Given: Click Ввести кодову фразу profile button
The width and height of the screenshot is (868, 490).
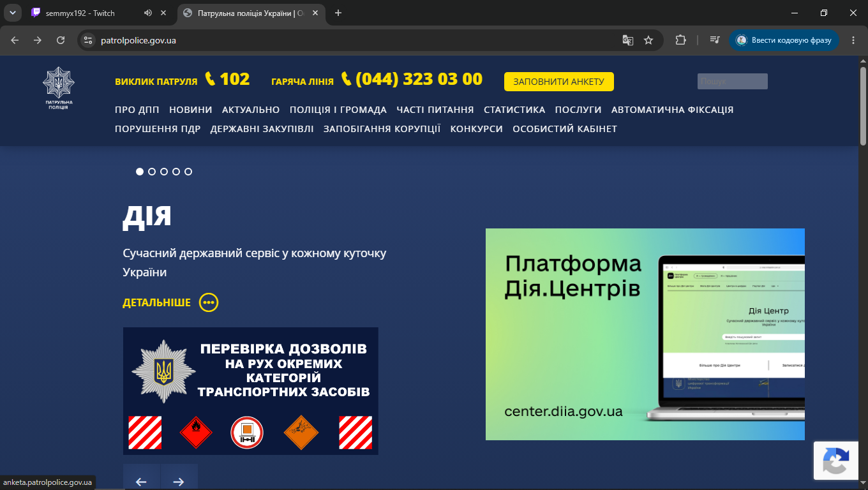Looking at the screenshot, I should (x=784, y=40).
